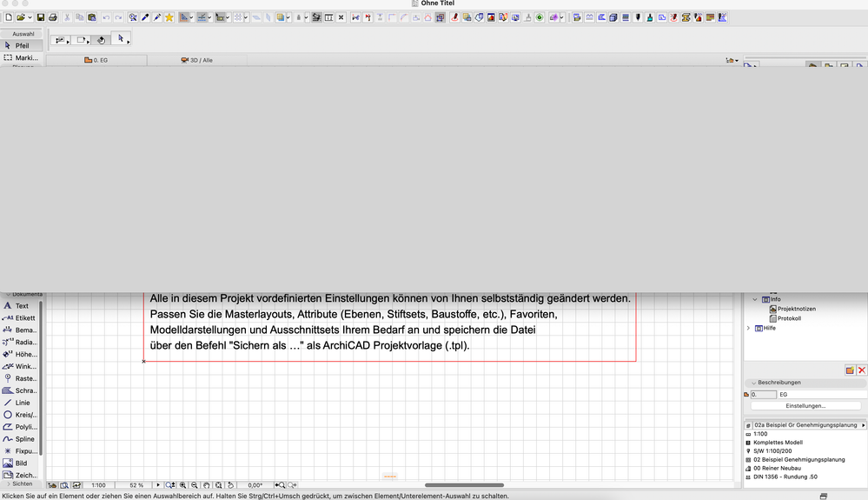
Task: Click the Auswahl toolbox header
Action: pyautogui.click(x=23, y=34)
